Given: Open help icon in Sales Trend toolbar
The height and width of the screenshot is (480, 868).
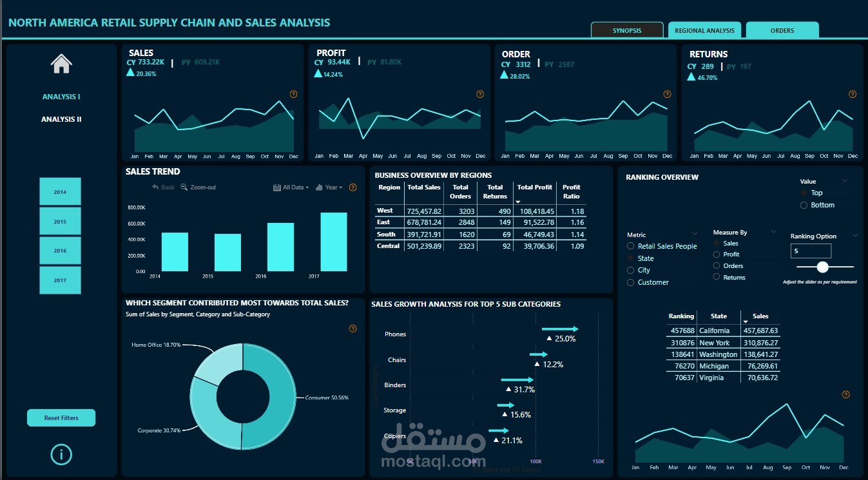Looking at the screenshot, I should tap(352, 187).
